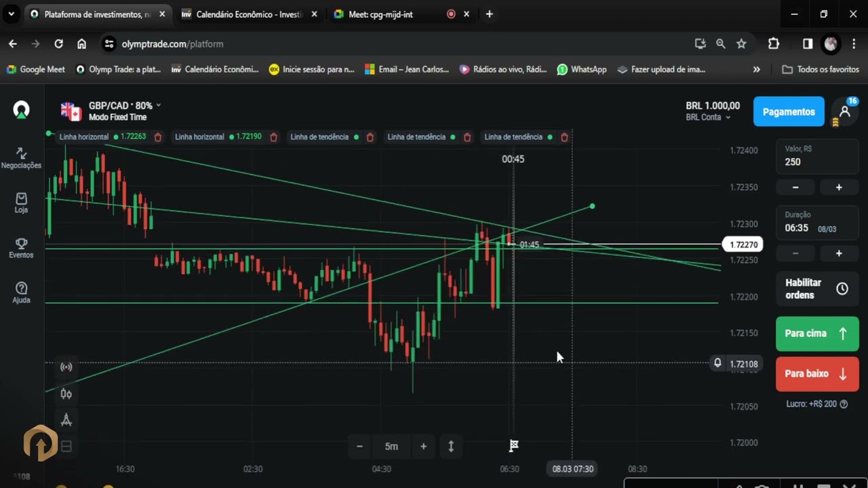Increase Valor amount with plus button
The width and height of the screenshot is (868, 488).
coord(839,188)
